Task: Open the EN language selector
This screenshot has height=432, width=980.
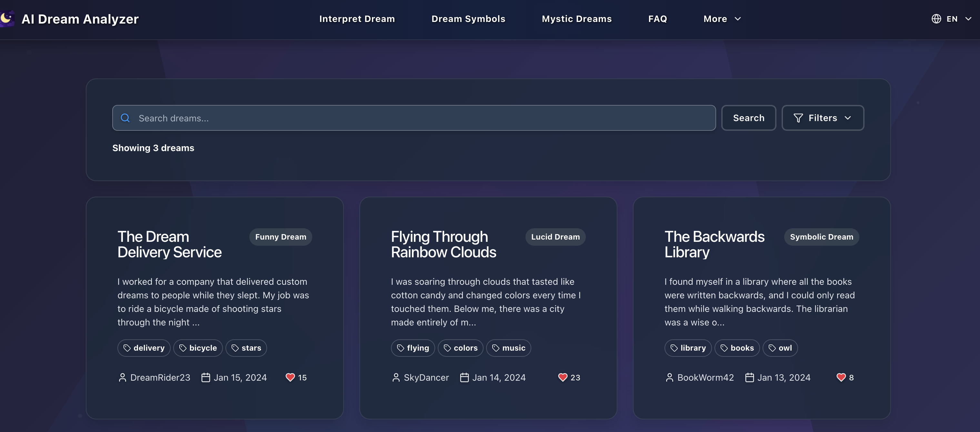Action: pyautogui.click(x=952, y=19)
